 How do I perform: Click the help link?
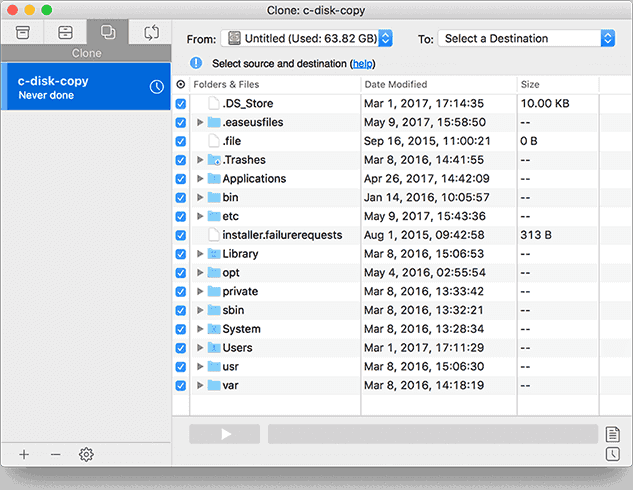(x=360, y=63)
